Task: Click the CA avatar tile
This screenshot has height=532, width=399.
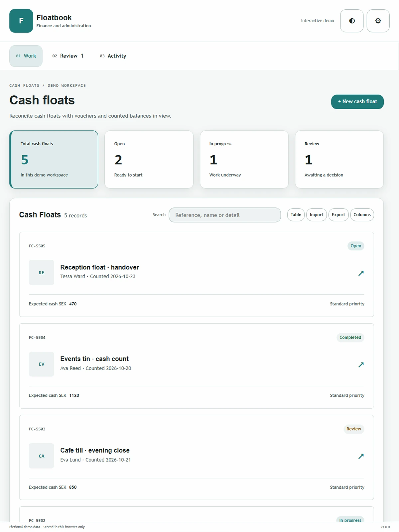Action: point(42,456)
